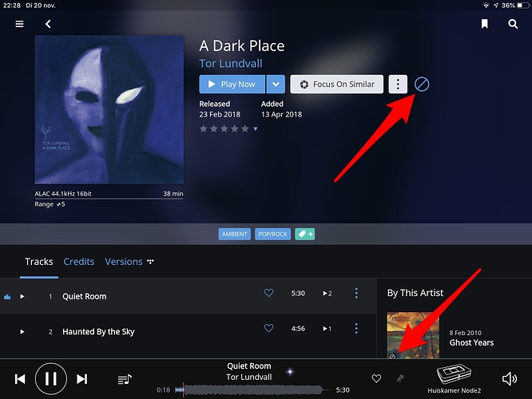The height and width of the screenshot is (399, 532).
Task: Select the POP/ROCK genre tag
Action: click(272, 234)
